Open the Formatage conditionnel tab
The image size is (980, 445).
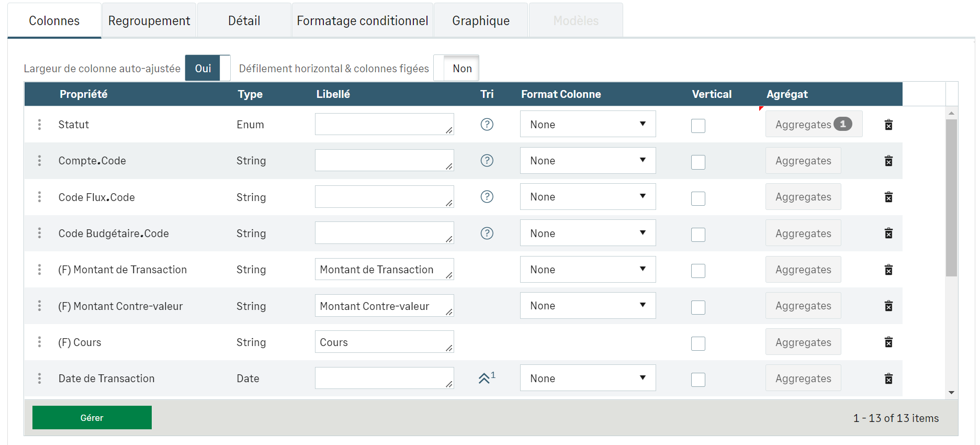pos(362,20)
